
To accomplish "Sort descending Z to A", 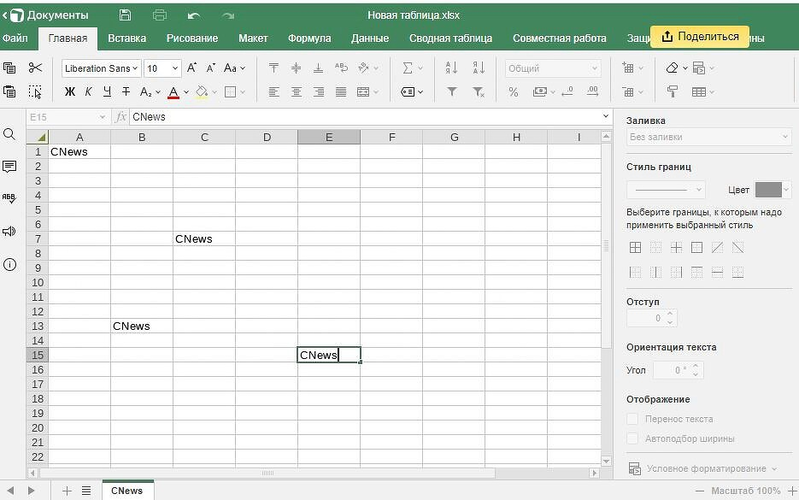I will (478, 68).
